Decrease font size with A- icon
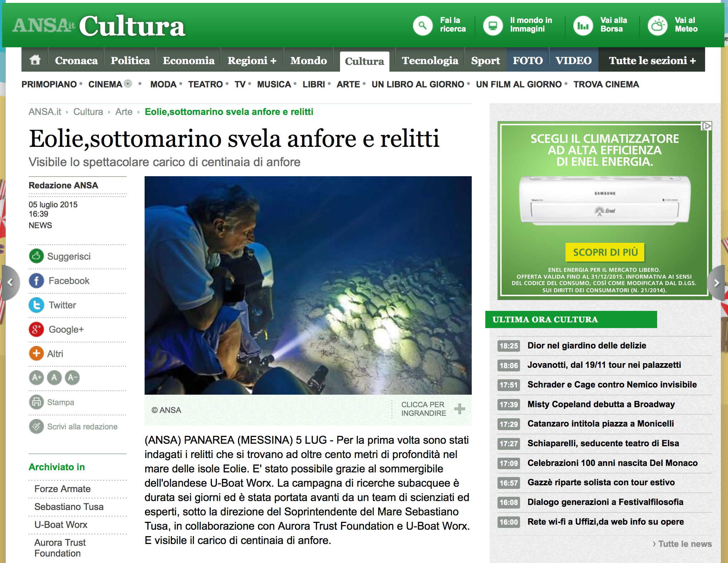The image size is (728, 563). (72, 377)
